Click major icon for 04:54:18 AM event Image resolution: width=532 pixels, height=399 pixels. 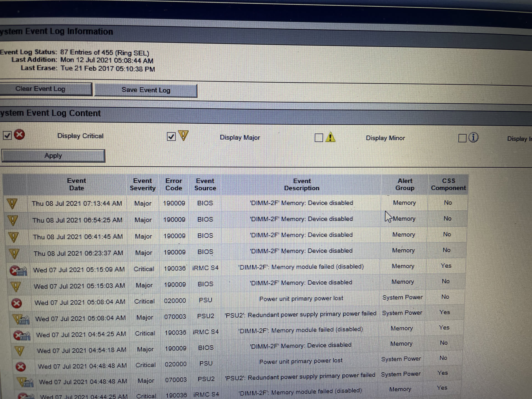(19, 351)
